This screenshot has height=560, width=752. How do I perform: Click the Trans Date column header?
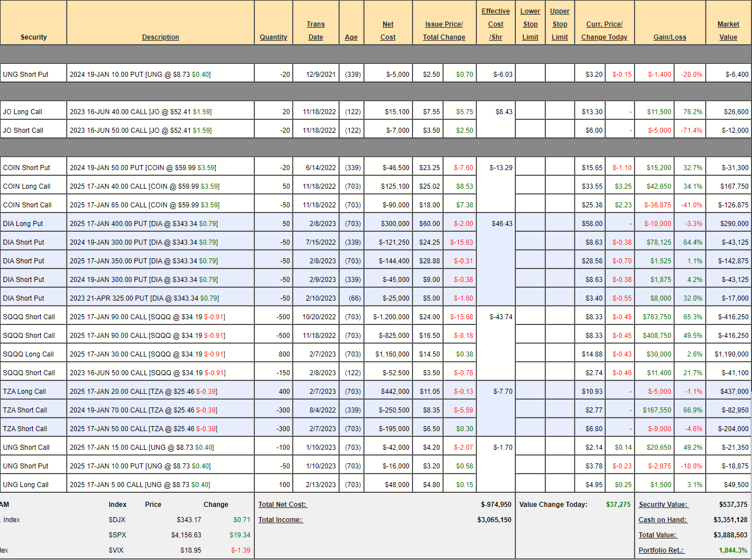tap(316, 31)
